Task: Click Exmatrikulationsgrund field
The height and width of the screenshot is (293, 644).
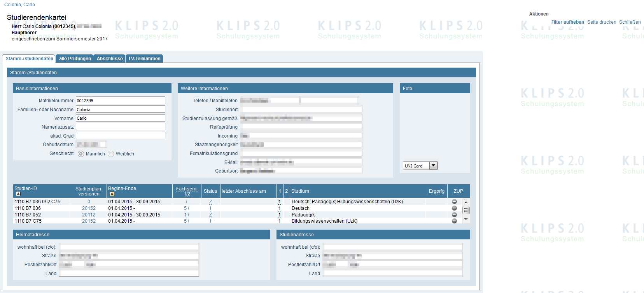Action: [301, 153]
